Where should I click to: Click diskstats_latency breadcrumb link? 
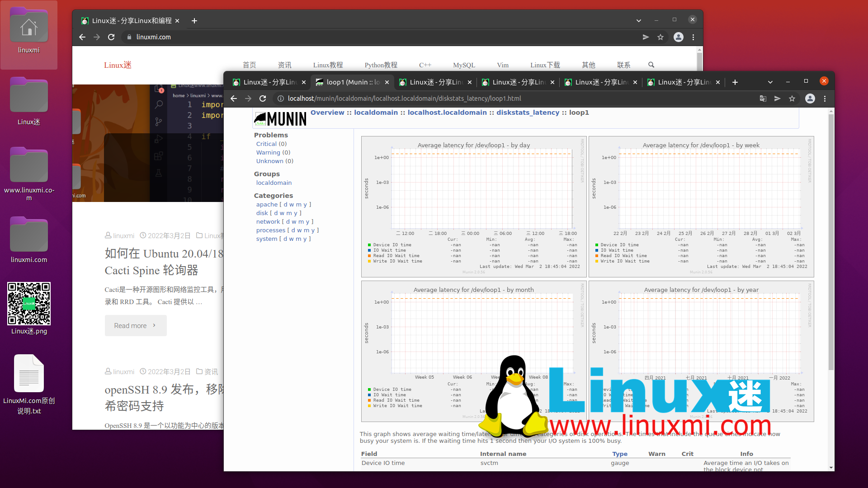click(x=528, y=113)
